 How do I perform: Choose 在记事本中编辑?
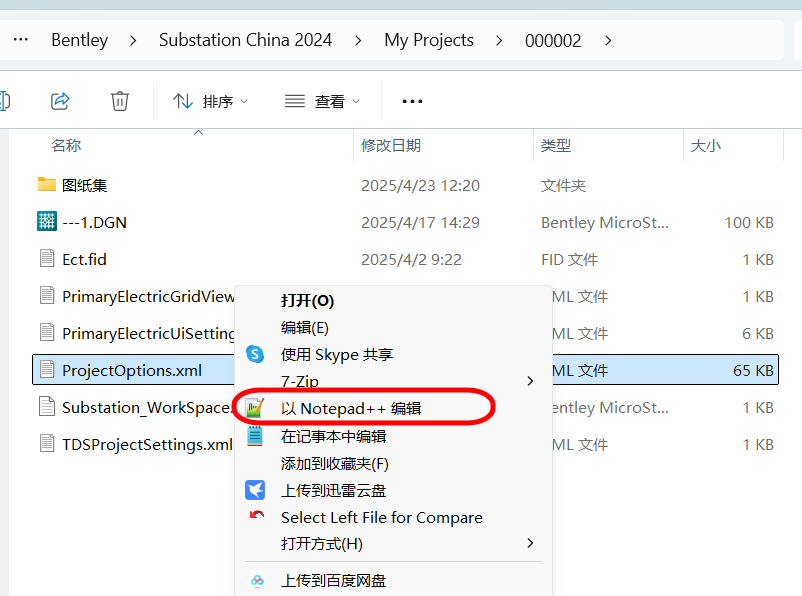(x=333, y=436)
